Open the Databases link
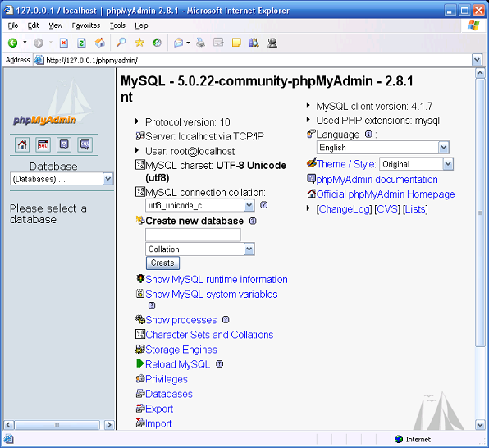Viewport: 489px width, 448px height. tap(169, 394)
